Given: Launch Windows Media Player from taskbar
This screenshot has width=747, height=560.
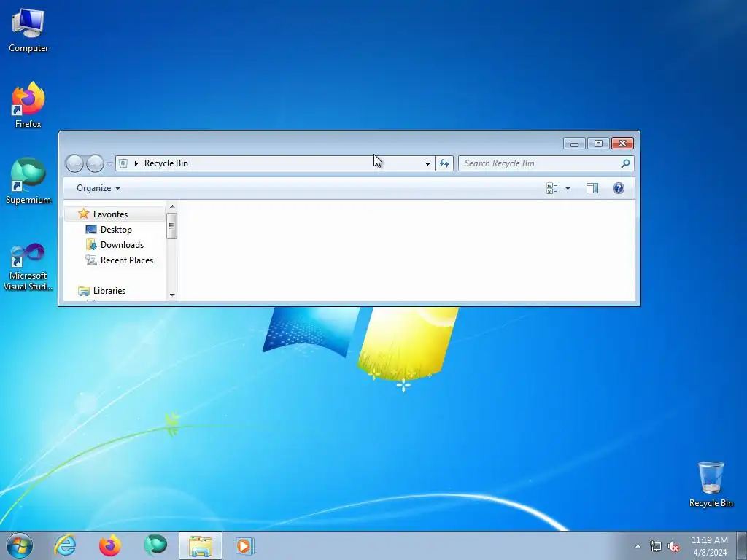Looking at the screenshot, I should click(245, 545).
